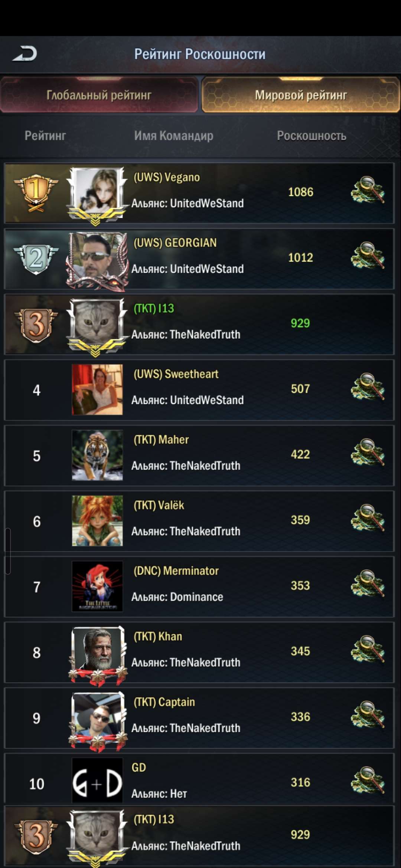Locate GD's base with magnifier icon
This screenshot has width=401, height=868.
click(368, 780)
